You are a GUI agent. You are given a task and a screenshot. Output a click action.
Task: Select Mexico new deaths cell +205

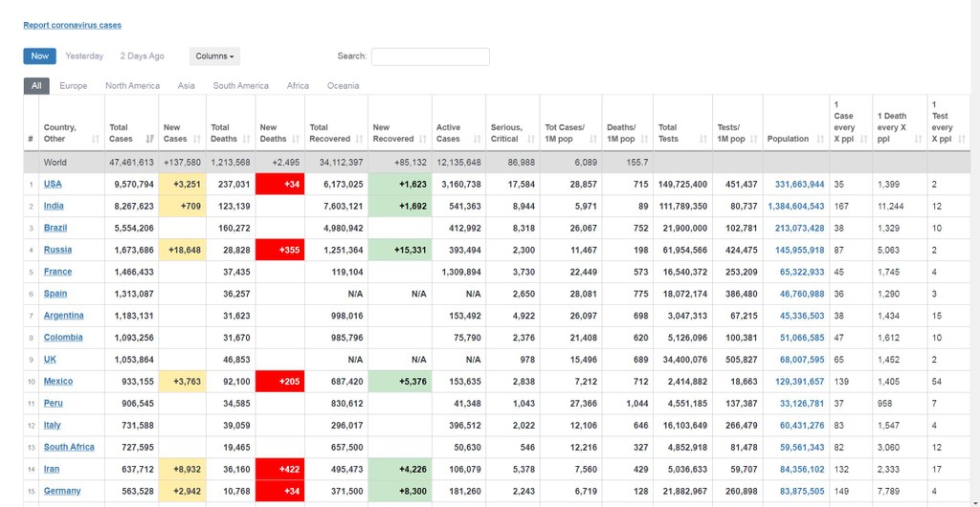click(x=280, y=381)
